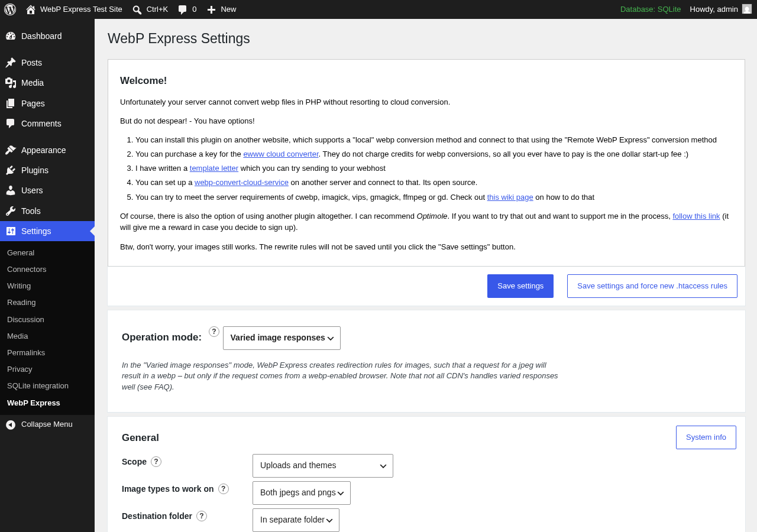757x532 pixels.
Task: Click the WordPress logo icon
Action: [x=10, y=9]
